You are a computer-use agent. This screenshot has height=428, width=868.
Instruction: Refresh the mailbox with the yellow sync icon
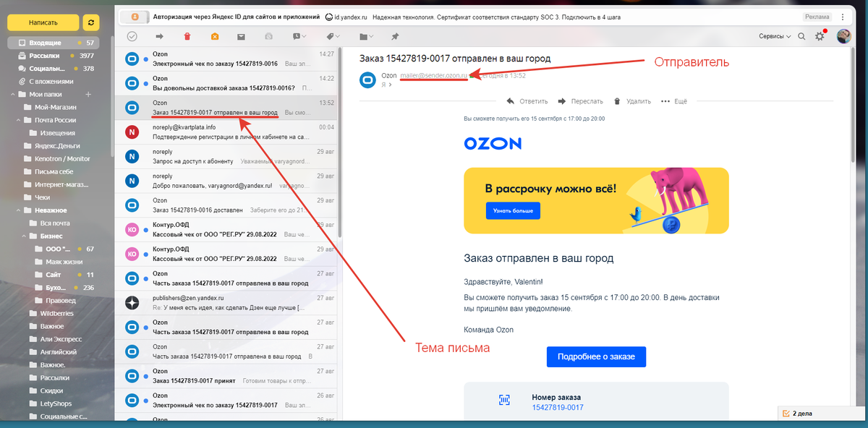pos(91,22)
